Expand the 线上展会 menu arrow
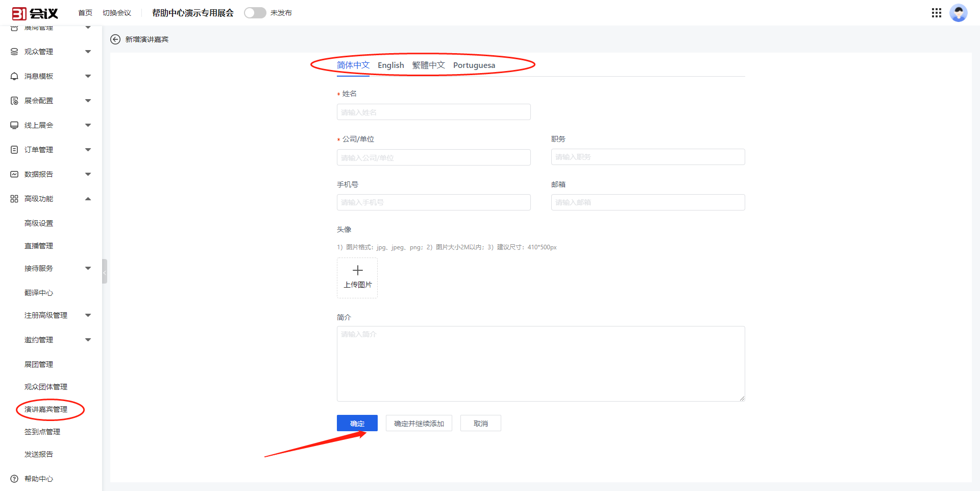The width and height of the screenshot is (980, 491). pos(88,125)
